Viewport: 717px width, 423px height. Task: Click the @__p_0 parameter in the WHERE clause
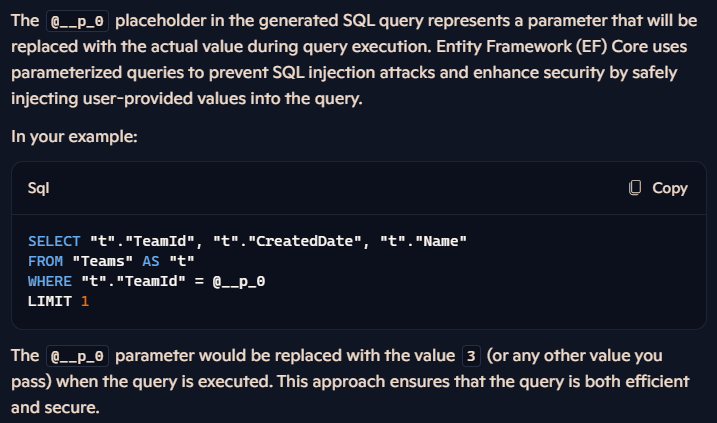coord(239,281)
